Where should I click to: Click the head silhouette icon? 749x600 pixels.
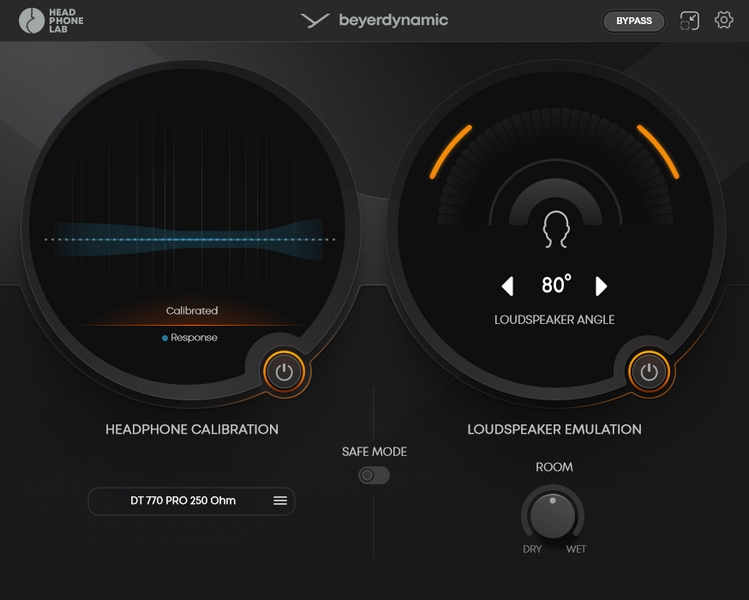pos(555,229)
